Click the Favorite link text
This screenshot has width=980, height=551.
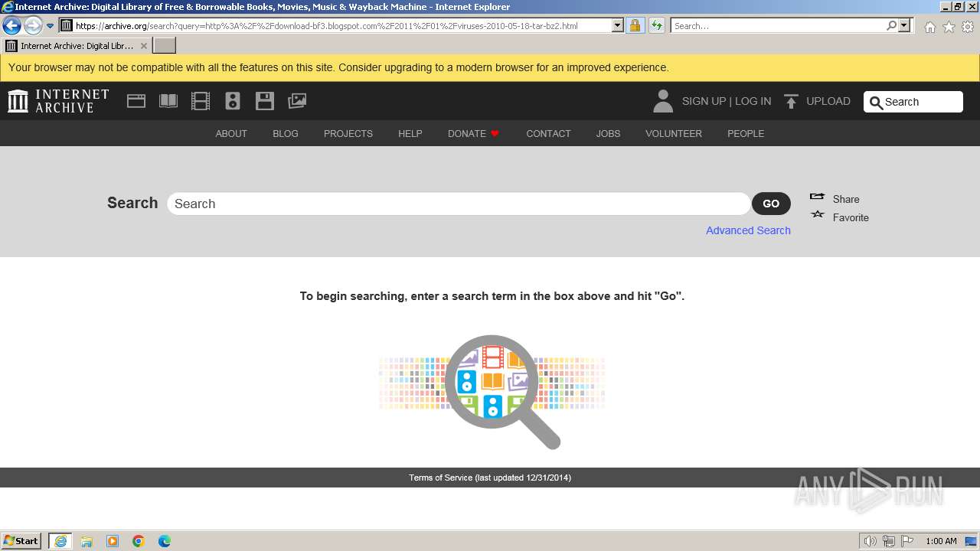(x=851, y=217)
